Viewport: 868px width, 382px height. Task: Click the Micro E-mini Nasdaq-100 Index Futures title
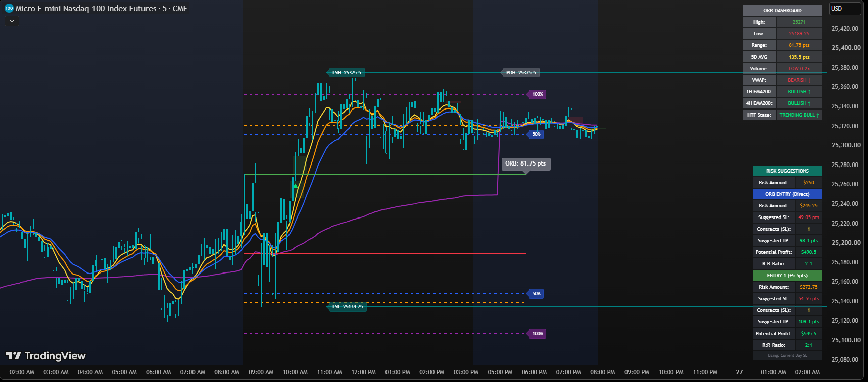point(86,9)
